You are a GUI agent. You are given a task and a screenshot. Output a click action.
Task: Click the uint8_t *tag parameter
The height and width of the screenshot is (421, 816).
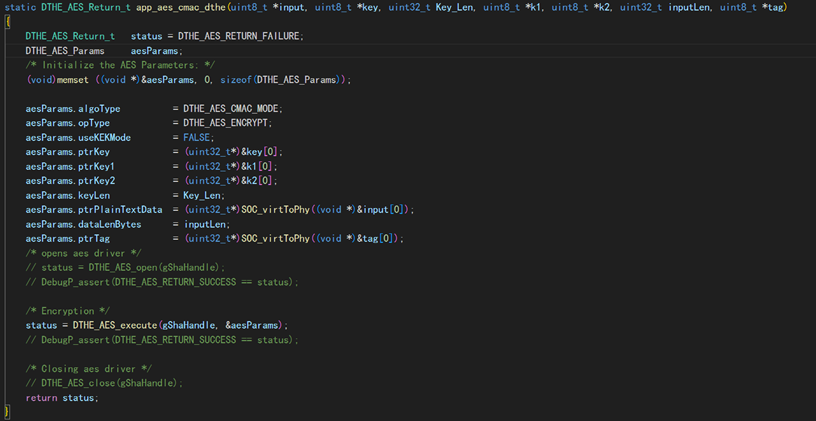point(751,7)
